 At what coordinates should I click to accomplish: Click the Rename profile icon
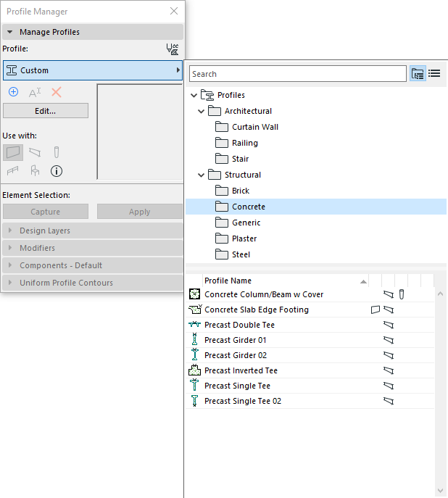(x=35, y=92)
